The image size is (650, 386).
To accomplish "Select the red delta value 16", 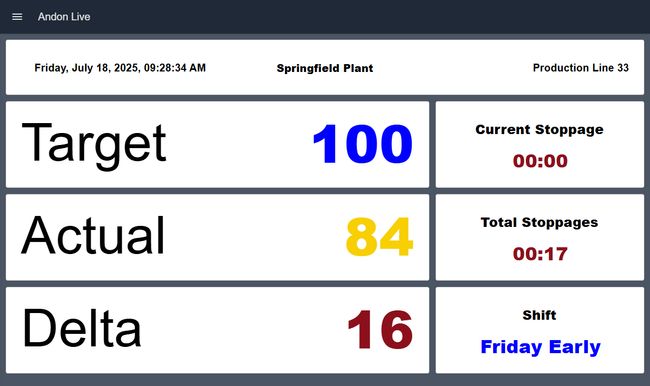I will click(x=380, y=330).
